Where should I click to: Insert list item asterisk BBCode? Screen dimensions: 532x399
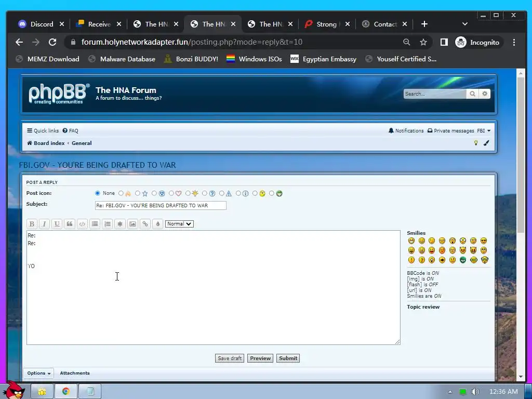120,224
